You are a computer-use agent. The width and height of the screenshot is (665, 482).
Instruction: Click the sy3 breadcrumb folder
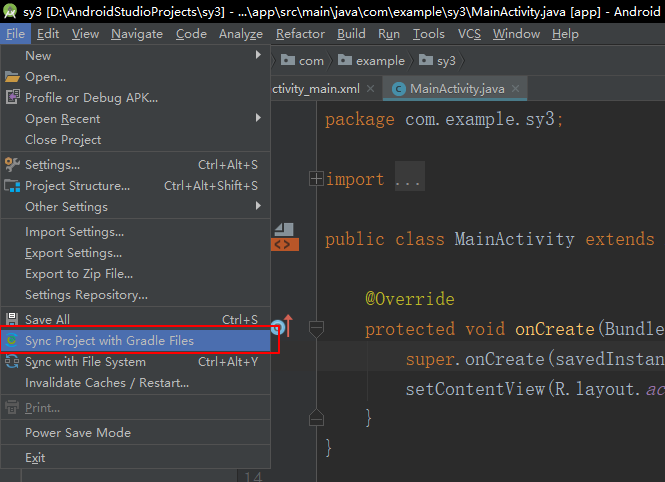pyautogui.click(x=437, y=61)
